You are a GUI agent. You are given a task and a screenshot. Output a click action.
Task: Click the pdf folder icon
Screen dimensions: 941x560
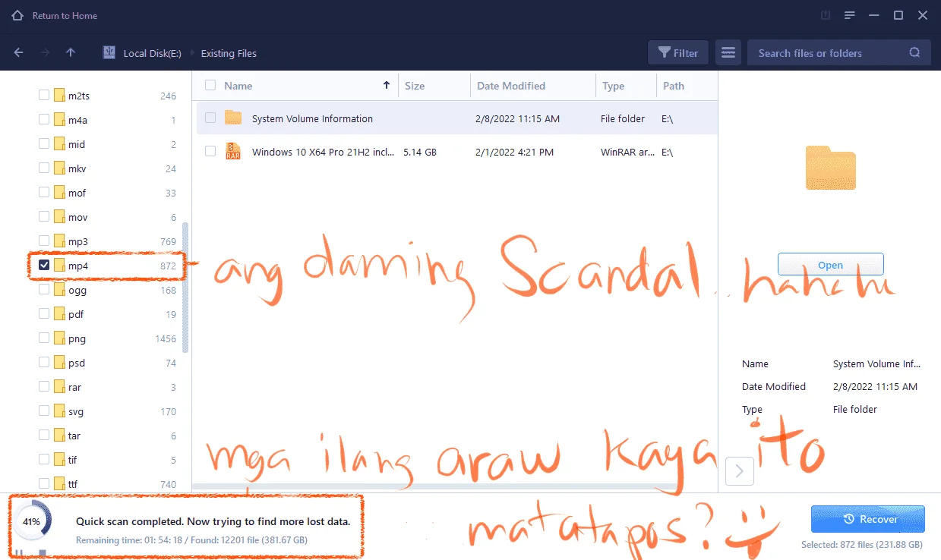click(59, 314)
